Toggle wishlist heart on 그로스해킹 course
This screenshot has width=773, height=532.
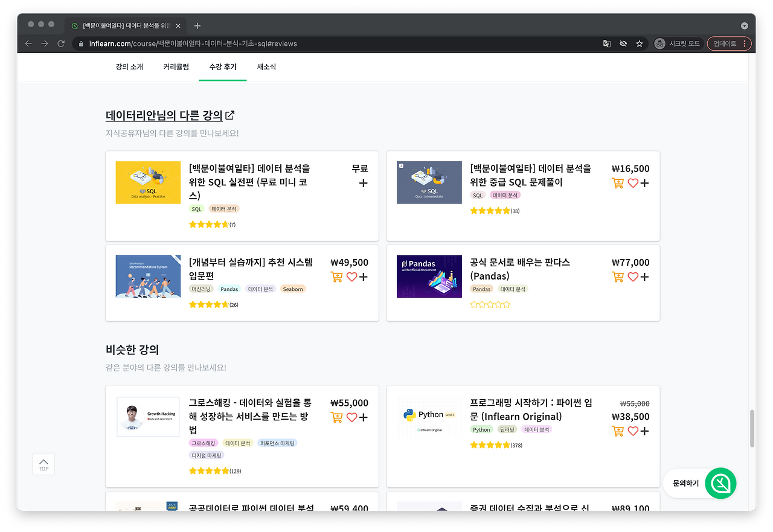[x=351, y=417]
